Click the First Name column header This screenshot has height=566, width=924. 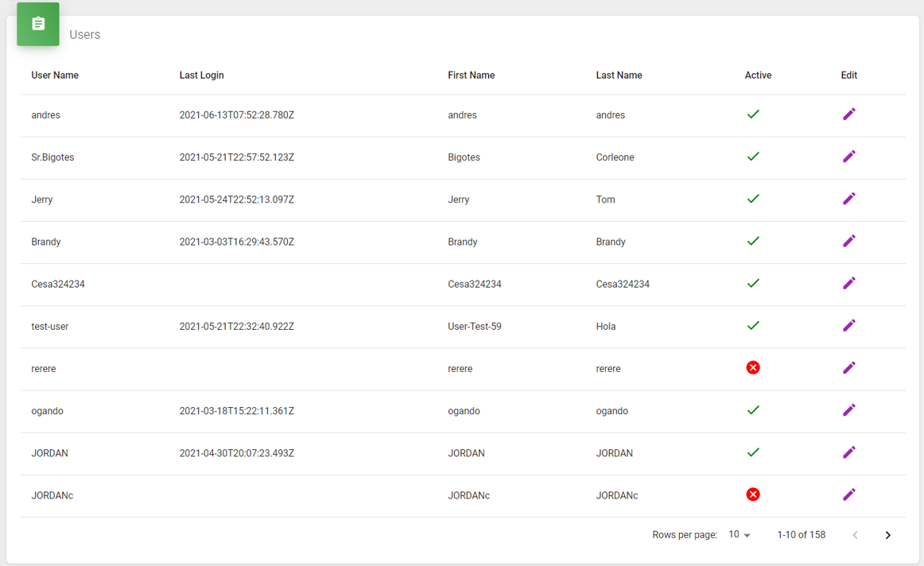pos(471,76)
